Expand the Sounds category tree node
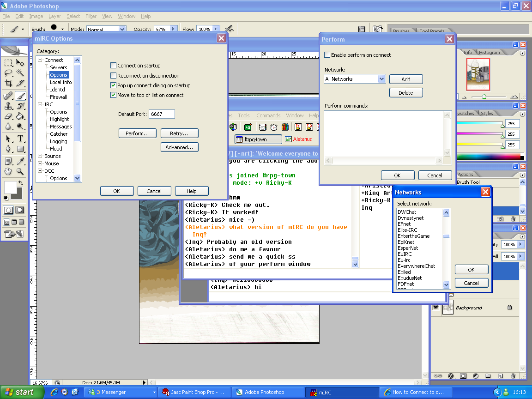This screenshot has height=399, width=532. [40, 156]
